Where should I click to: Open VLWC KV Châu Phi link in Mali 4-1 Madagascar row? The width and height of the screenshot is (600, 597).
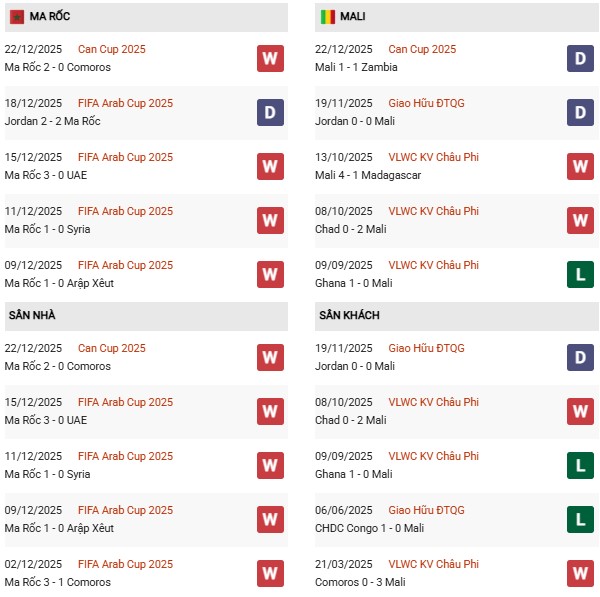[433, 157]
